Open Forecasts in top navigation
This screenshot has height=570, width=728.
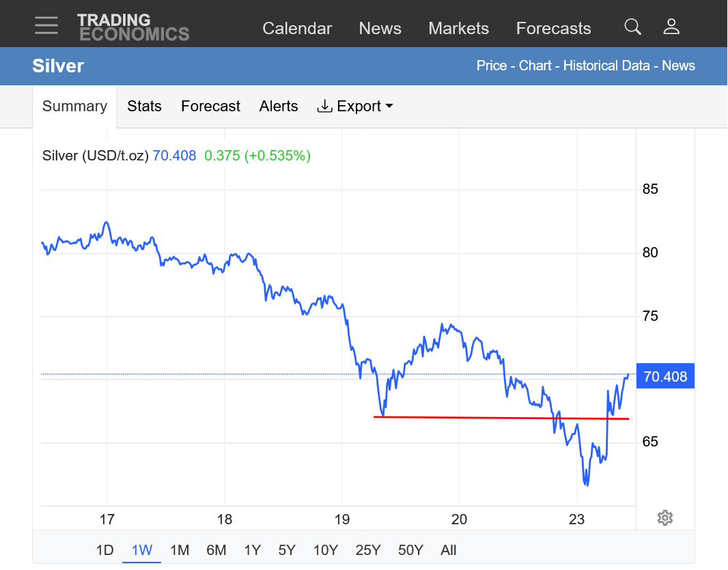click(553, 29)
